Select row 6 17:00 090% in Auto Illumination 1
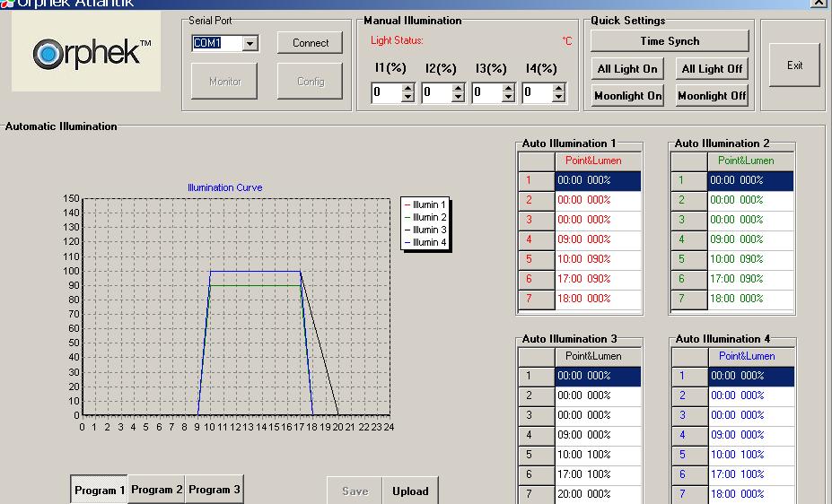This screenshot has width=832, height=504. 580,279
